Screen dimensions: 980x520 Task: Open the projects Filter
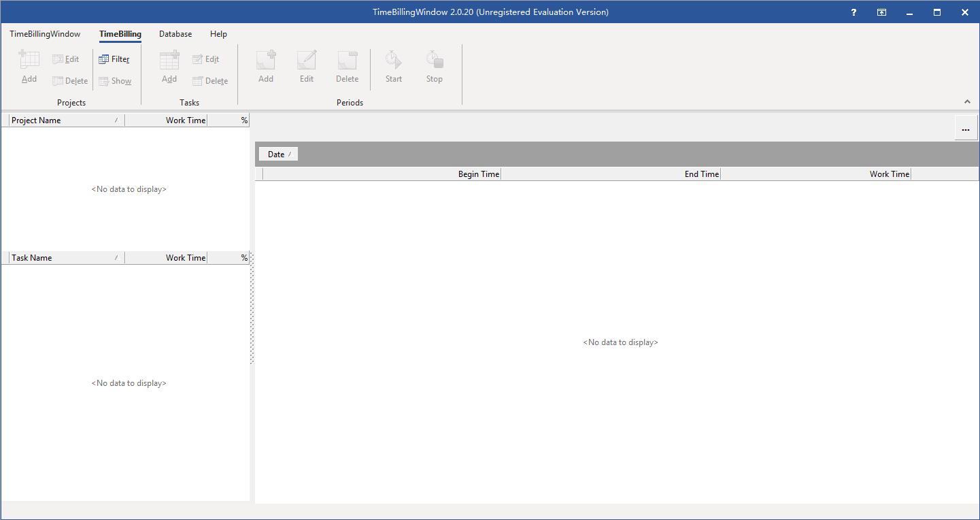coord(114,59)
